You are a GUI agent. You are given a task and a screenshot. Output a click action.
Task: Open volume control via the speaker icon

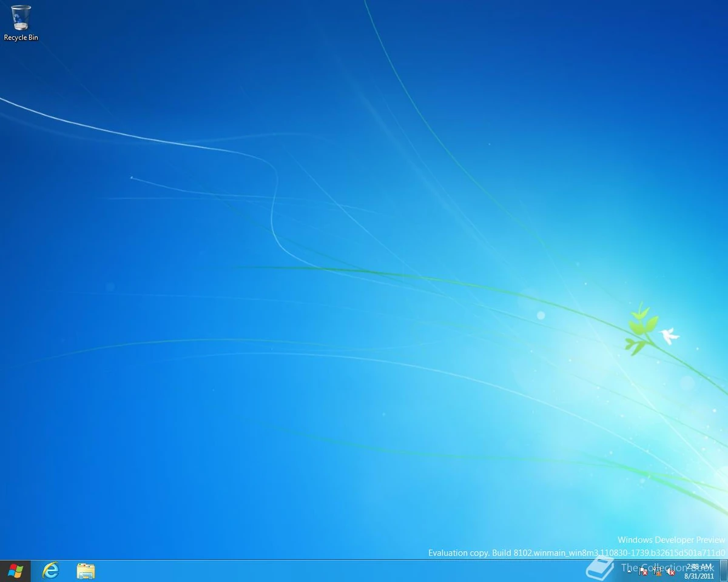click(x=670, y=572)
